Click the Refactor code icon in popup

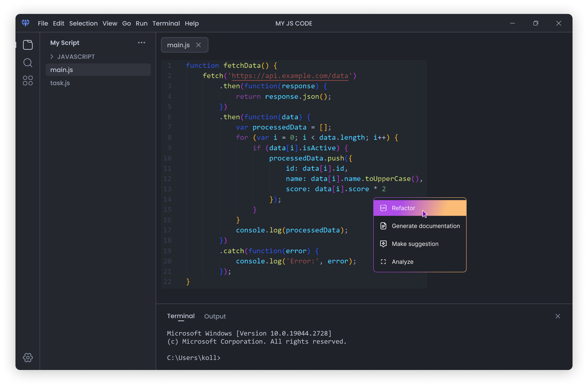click(x=383, y=208)
